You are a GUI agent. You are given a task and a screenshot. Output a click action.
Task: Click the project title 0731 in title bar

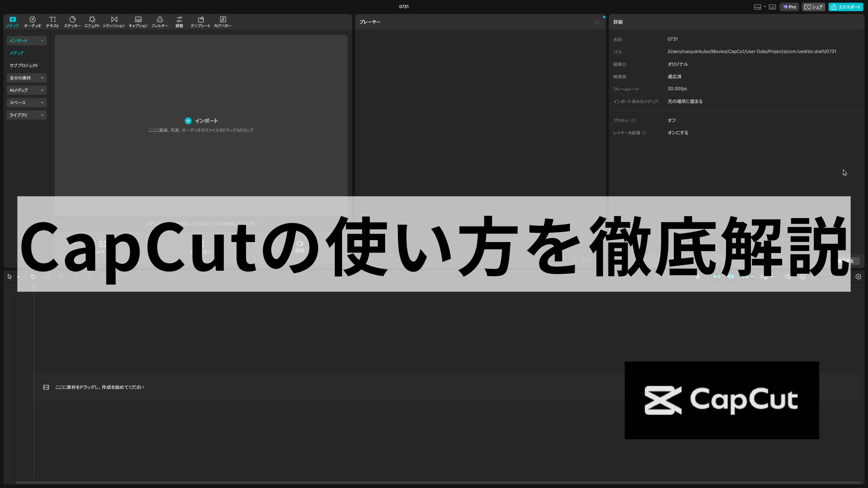pos(404,7)
